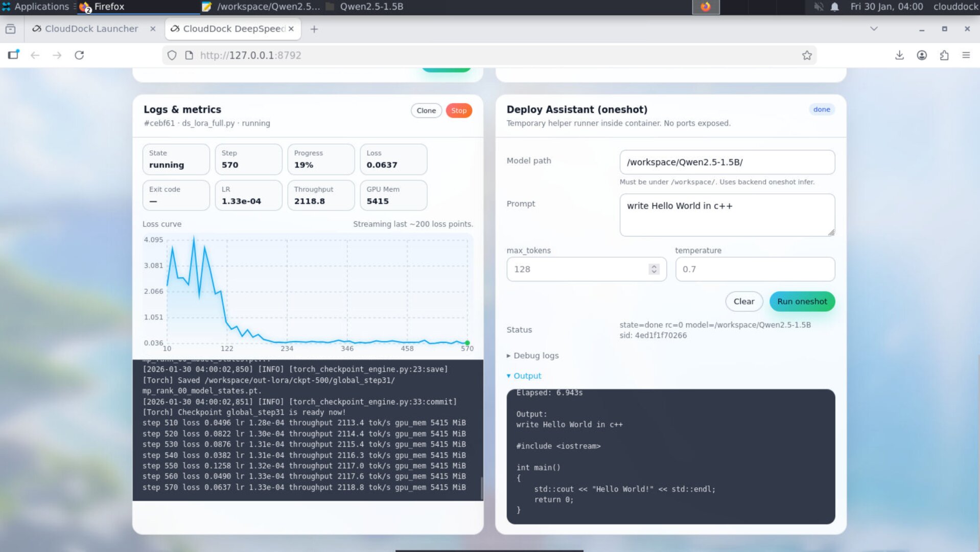The height and width of the screenshot is (552, 980).
Task: Open the Firefox hamburger menu icon
Action: (967, 55)
